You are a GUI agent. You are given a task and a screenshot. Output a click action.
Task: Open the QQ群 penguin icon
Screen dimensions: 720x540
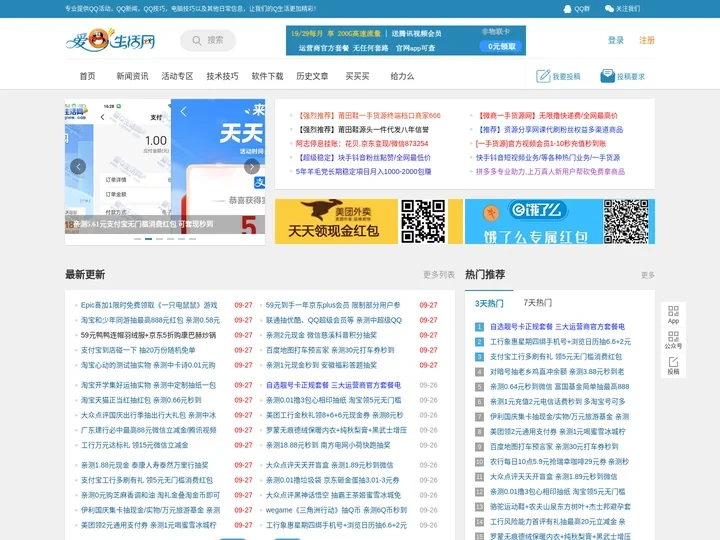click(x=568, y=9)
